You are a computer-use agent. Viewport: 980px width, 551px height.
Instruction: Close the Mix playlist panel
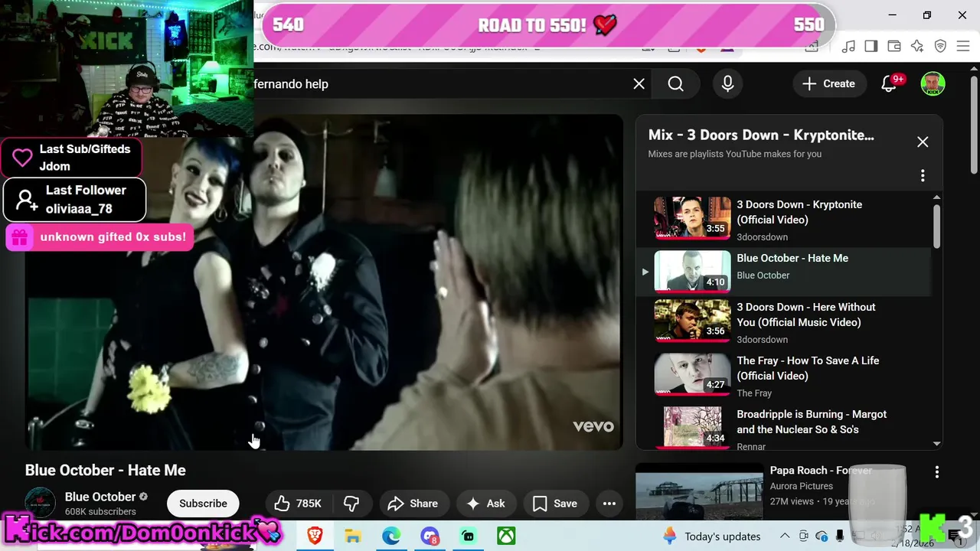pos(923,142)
